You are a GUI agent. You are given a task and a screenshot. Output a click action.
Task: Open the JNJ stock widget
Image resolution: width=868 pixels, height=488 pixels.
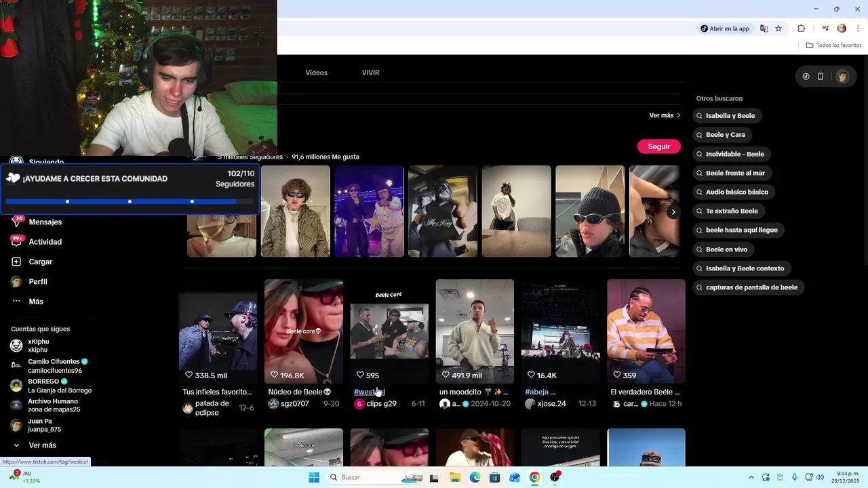click(x=24, y=476)
